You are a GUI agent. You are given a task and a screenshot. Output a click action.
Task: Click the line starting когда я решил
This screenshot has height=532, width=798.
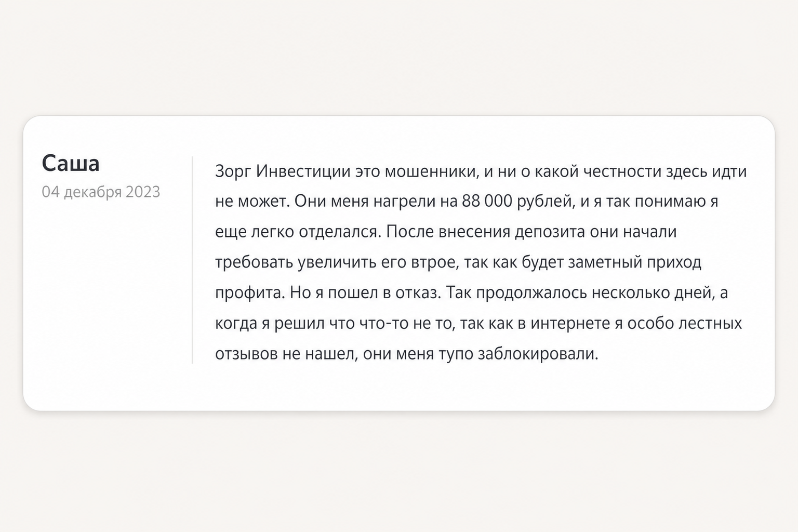click(x=478, y=323)
